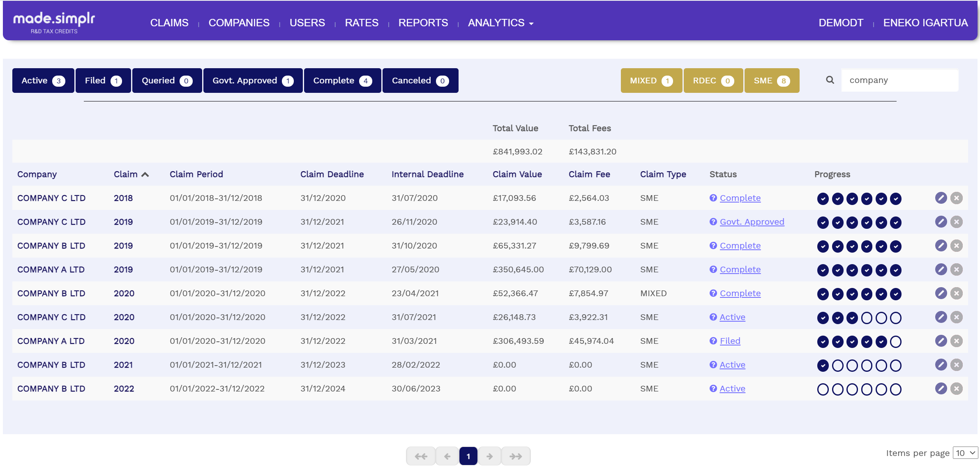
Task: Open the COMPANIES section in the navigation bar
Action: [x=239, y=23]
